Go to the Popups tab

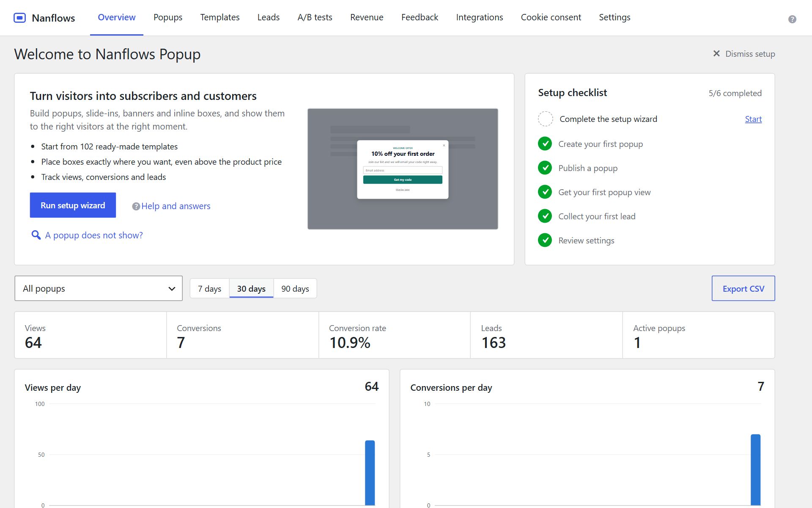pos(168,17)
